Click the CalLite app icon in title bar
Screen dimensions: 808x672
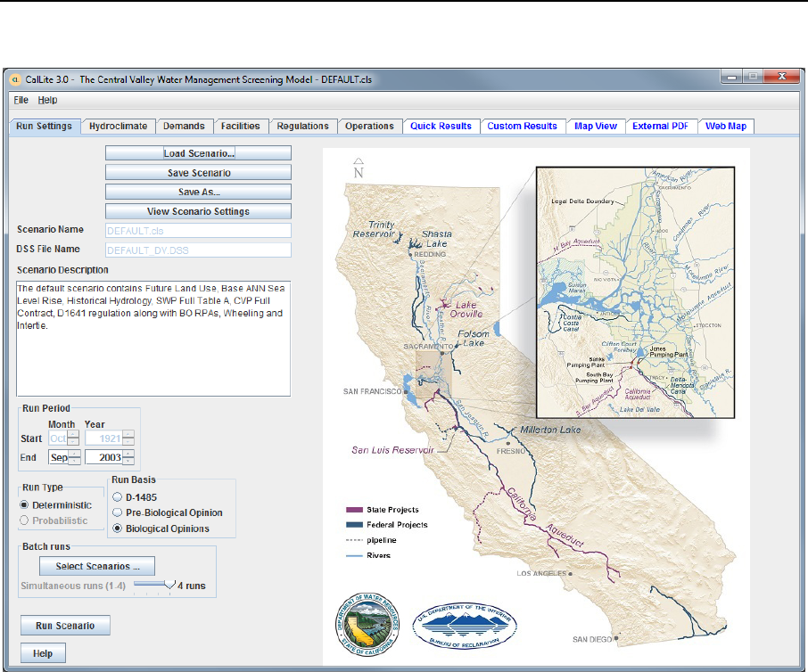[x=15, y=79]
